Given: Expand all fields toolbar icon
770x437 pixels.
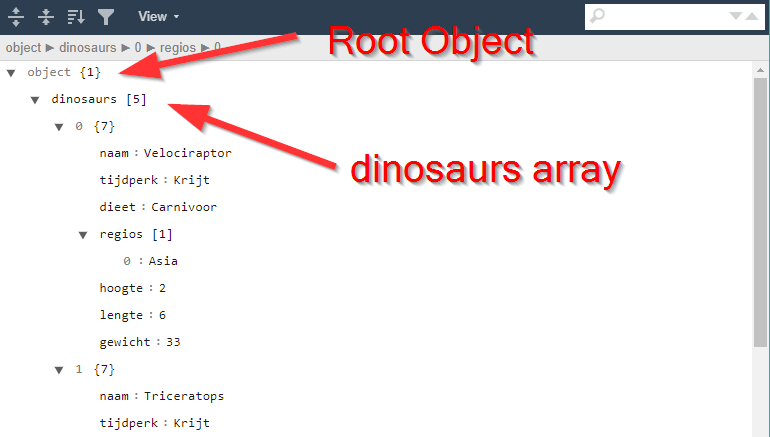Looking at the screenshot, I should pyautogui.click(x=16, y=17).
